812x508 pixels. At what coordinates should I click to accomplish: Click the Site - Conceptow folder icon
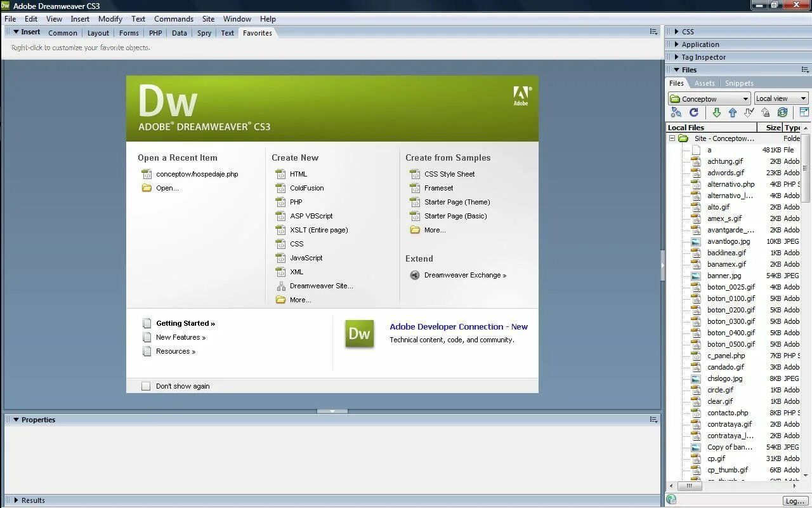point(683,138)
